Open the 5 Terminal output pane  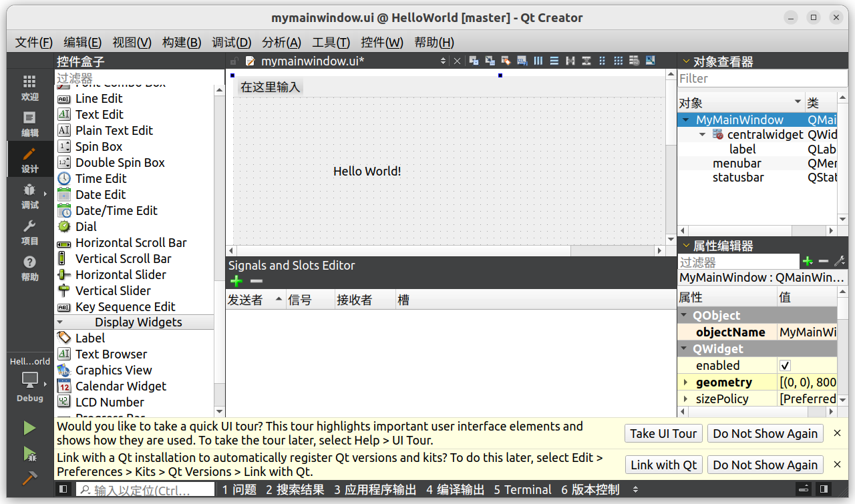point(522,489)
